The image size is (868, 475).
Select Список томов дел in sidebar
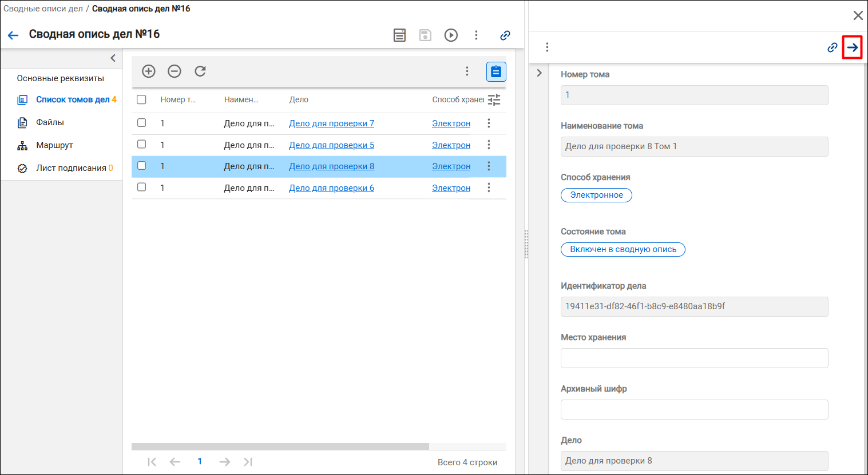point(73,99)
